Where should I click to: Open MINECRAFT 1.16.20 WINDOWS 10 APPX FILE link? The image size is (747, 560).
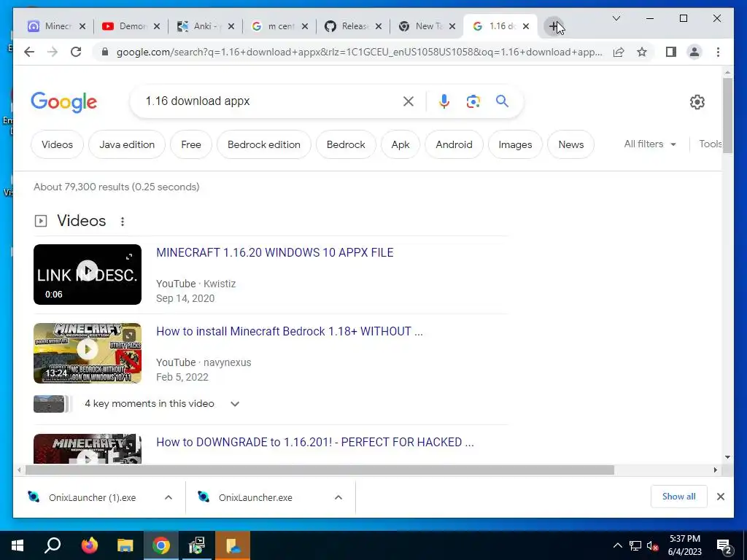275,253
